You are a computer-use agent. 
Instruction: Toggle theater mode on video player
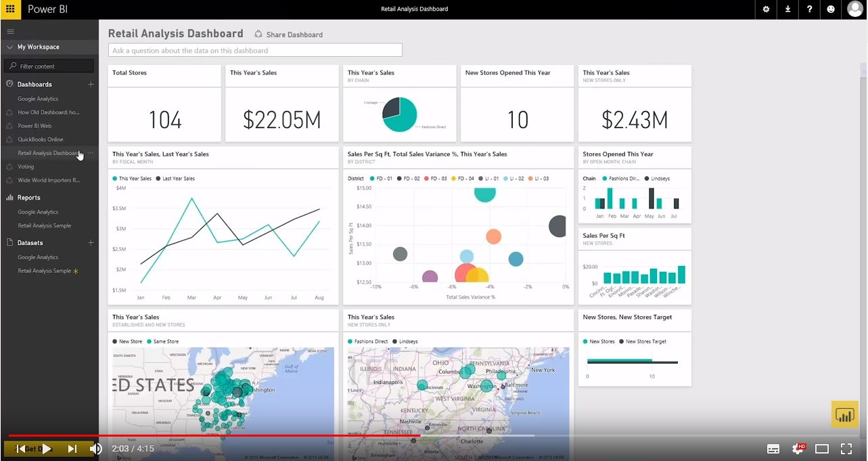(x=822, y=448)
